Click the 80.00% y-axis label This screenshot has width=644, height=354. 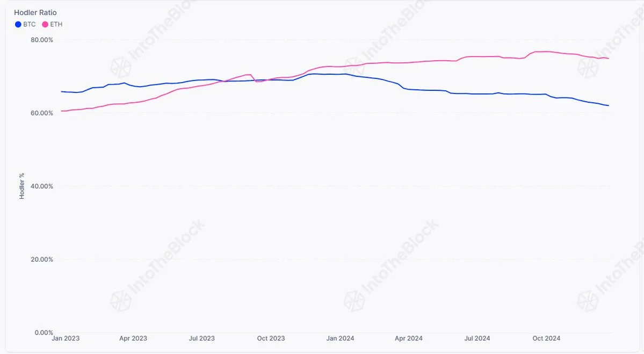pyautogui.click(x=42, y=40)
